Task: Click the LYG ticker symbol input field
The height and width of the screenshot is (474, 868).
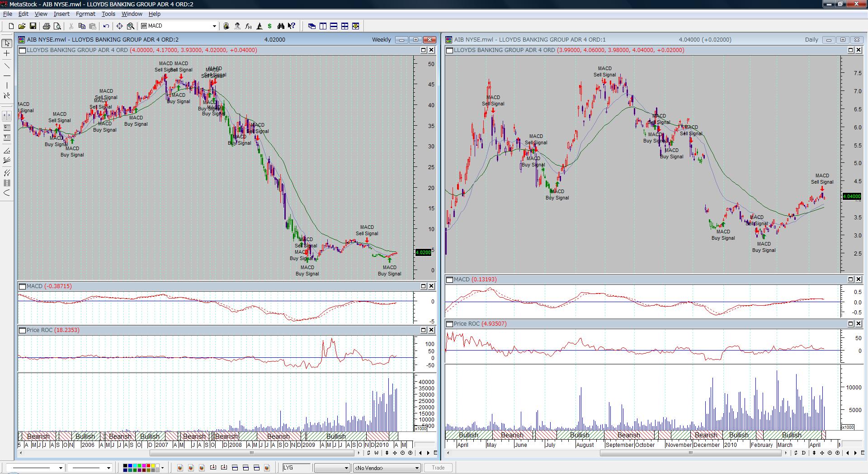Action: pyautogui.click(x=297, y=468)
